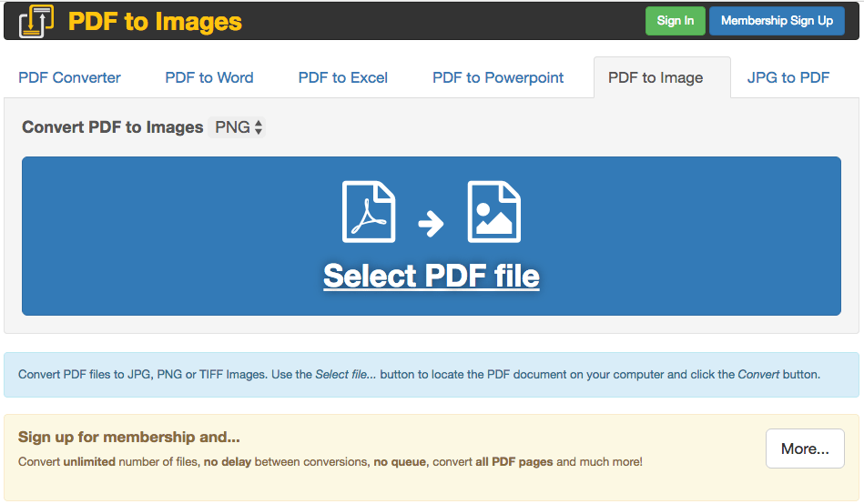The height and width of the screenshot is (504, 864).
Task: Click the PDF to Images logo icon
Action: 36,22
